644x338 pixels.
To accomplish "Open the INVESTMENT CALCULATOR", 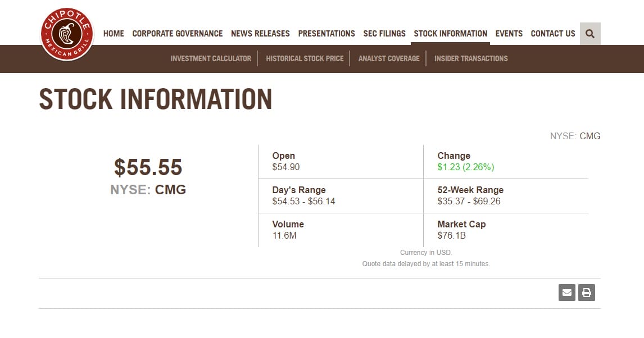I will 211,58.
